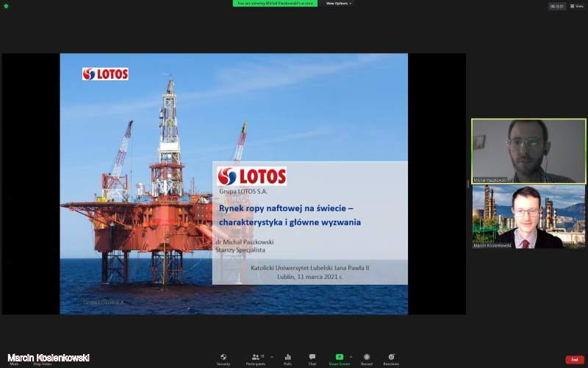Viewport: 588px width, 368px height.
Task: Open the Chat panel
Action: (312, 358)
